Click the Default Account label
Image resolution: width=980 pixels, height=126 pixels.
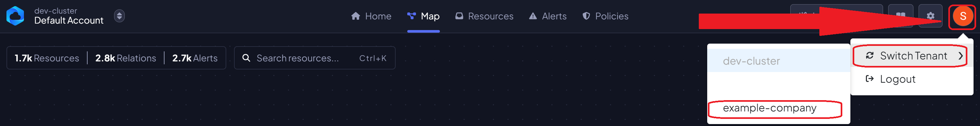[x=69, y=21]
